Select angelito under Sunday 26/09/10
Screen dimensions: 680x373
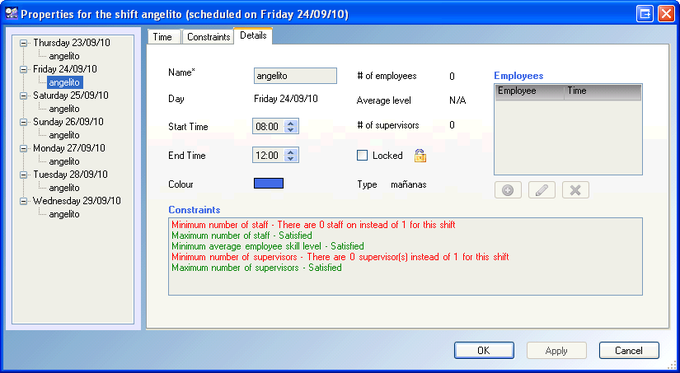(x=64, y=135)
